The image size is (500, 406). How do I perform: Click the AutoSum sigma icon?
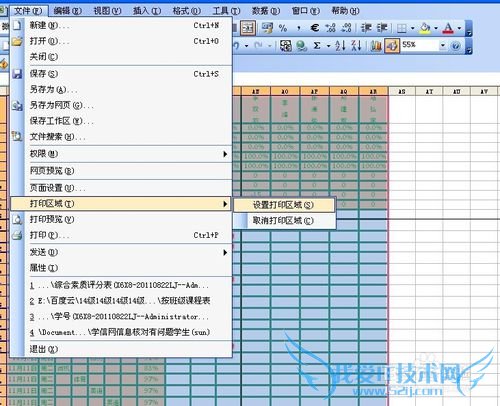tap(317, 45)
